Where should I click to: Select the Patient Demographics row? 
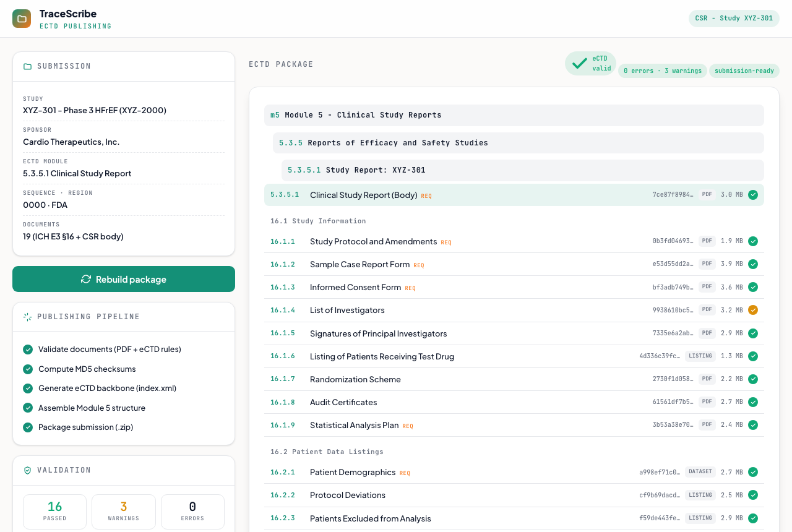click(x=514, y=472)
